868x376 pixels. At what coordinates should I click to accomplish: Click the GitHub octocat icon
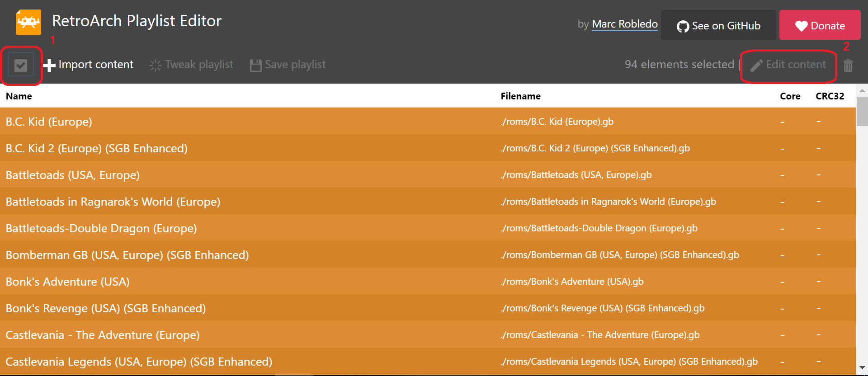[683, 27]
